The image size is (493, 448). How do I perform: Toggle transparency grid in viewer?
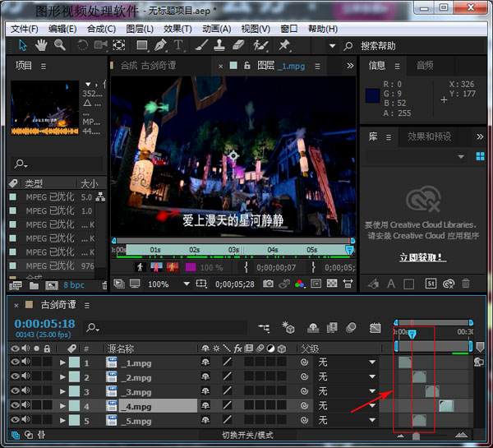[332, 284]
